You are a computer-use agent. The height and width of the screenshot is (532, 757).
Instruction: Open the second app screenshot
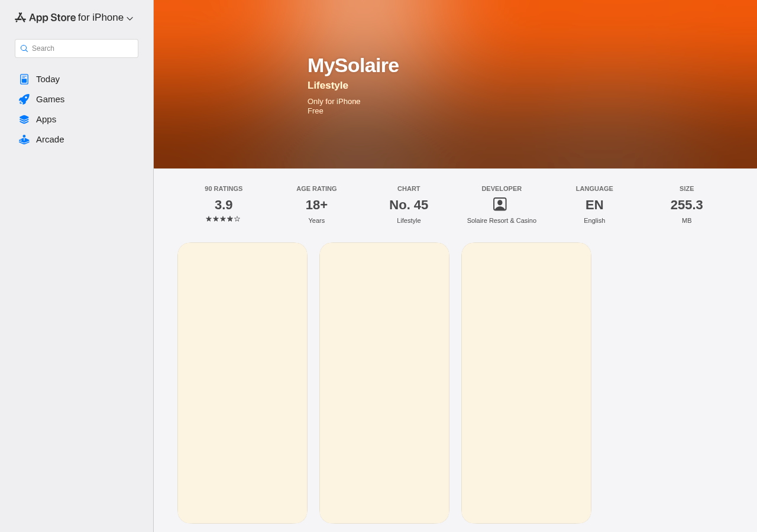click(384, 383)
